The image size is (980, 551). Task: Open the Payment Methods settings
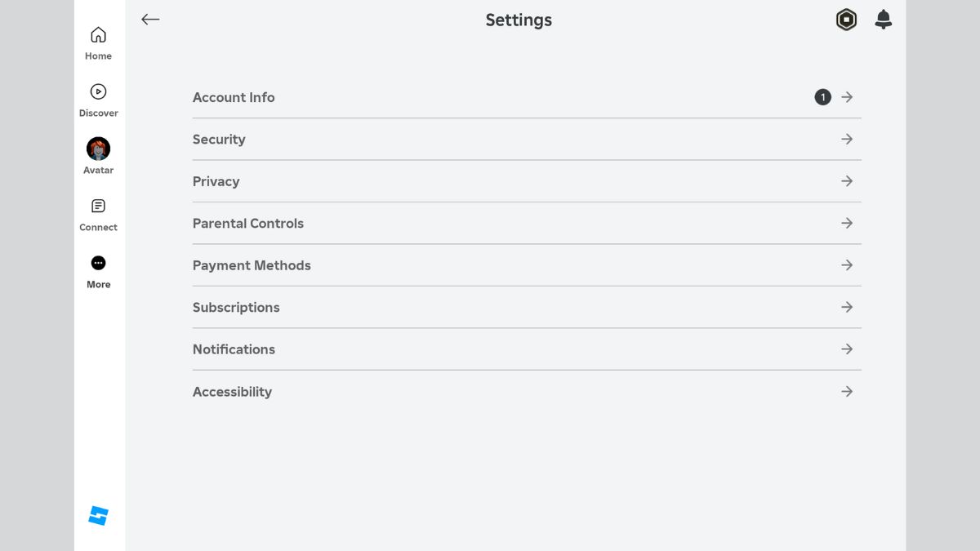(252, 265)
